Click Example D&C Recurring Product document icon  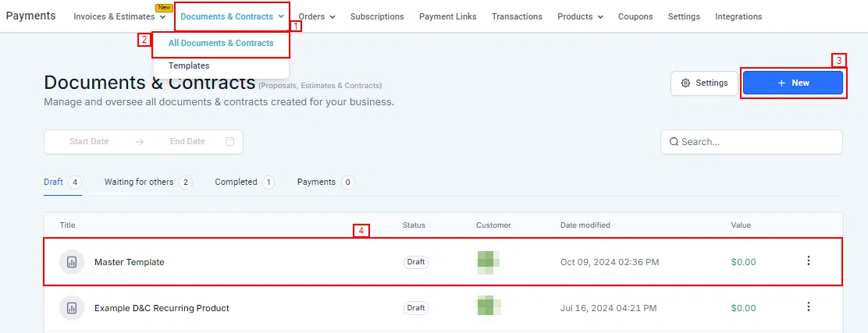tap(71, 308)
